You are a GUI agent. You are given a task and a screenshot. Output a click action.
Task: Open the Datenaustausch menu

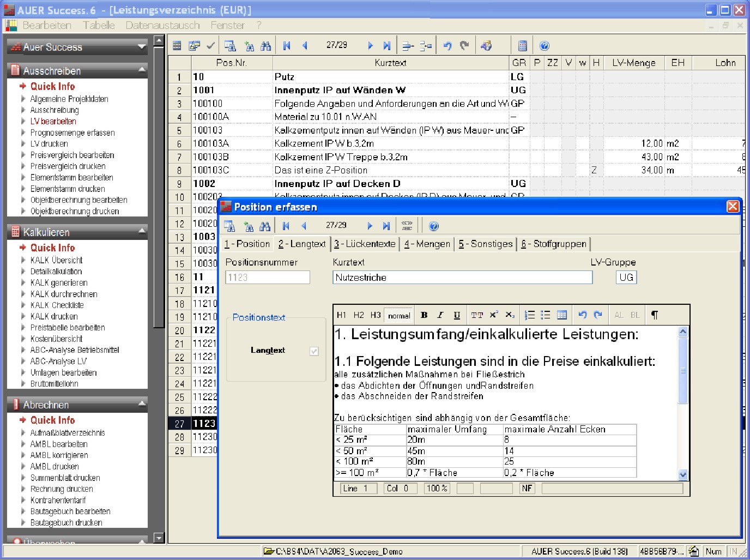162,25
